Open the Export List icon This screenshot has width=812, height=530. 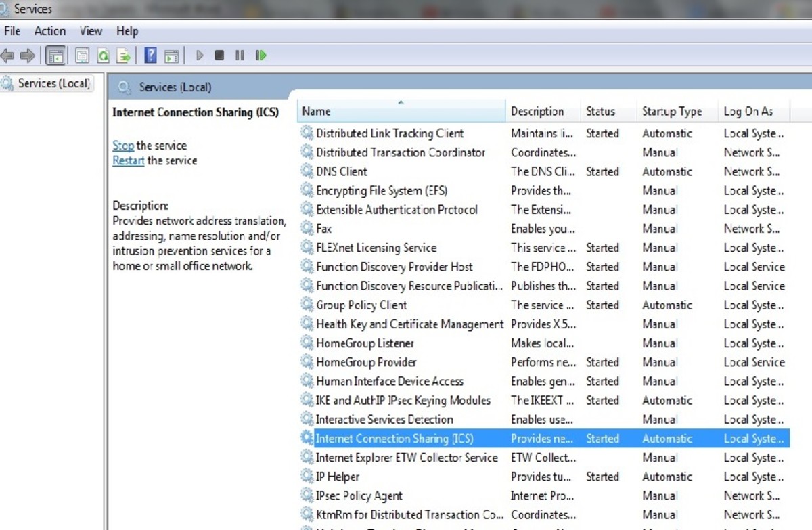[124, 55]
